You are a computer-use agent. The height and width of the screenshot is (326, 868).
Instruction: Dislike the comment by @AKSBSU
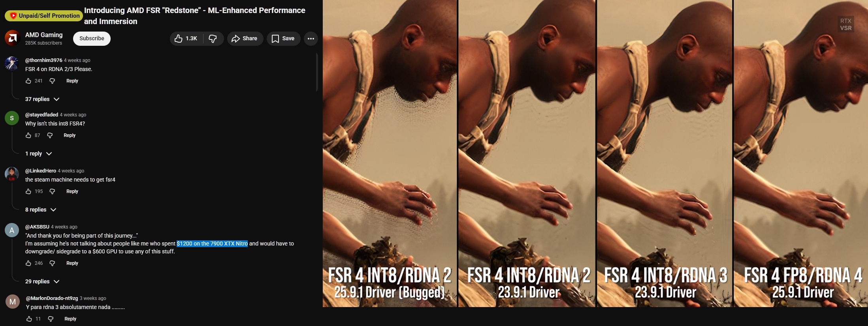(x=52, y=263)
